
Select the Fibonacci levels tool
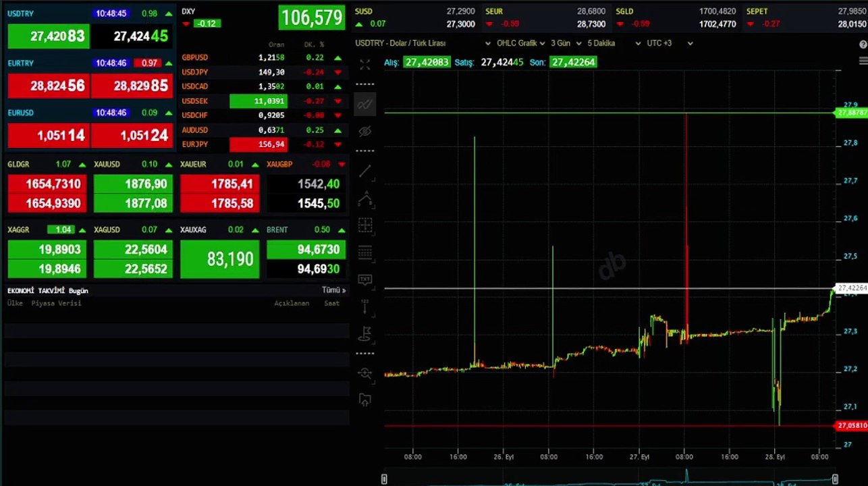[x=365, y=253]
